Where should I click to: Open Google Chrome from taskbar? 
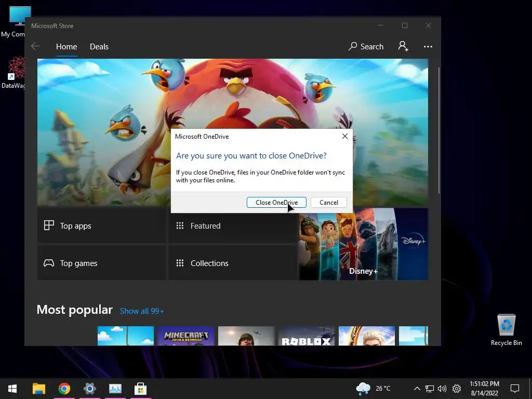[64, 389]
